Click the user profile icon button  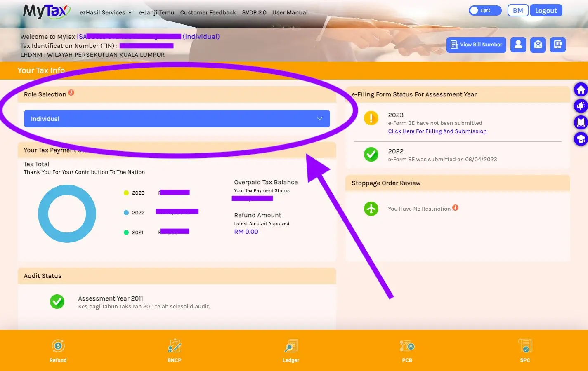click(x=518, y=45)
